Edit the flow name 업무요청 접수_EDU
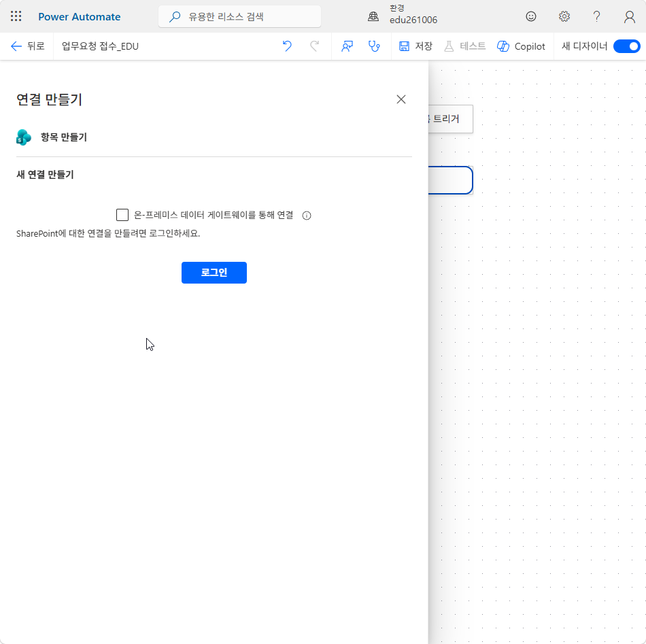Image resolution: width=646 pixels, height=644 pixels. pyautogui.click(x=100, y=46)
